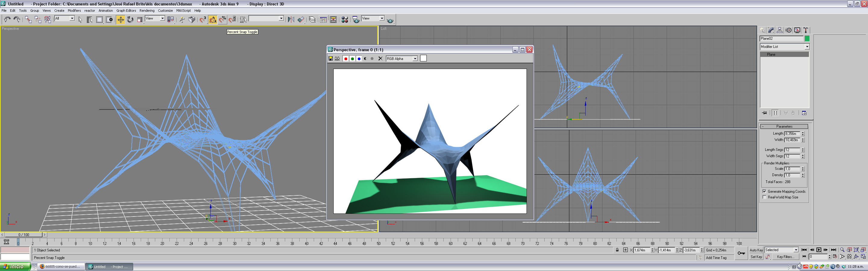Open Render Scene dialog teapot icon
The width and height of the screenshot is (868, 271).
click(x=356, y=20)
